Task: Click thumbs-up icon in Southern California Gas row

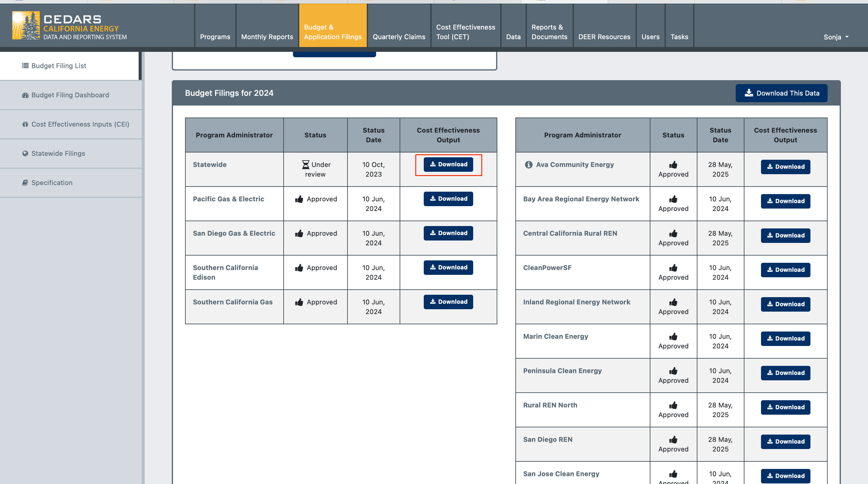Action: pyautogui.click(x=299, y=302)
